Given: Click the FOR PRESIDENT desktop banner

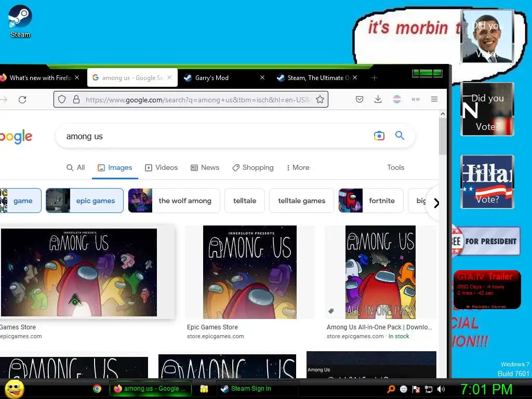Looking at the screenshot, I should coord(486,241).
